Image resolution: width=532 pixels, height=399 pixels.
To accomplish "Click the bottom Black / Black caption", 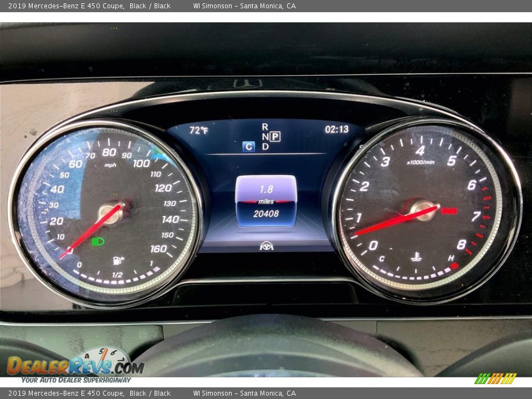I will click(150, 393).
